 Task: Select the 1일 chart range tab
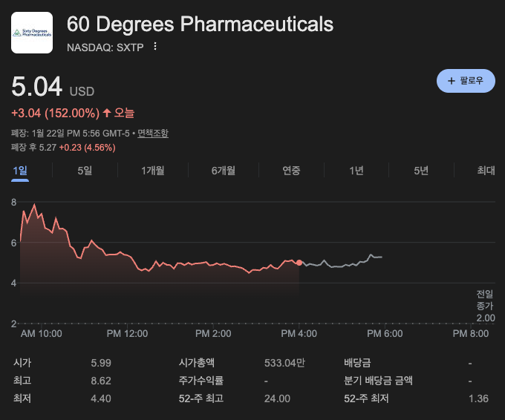(x=20, y=170)
